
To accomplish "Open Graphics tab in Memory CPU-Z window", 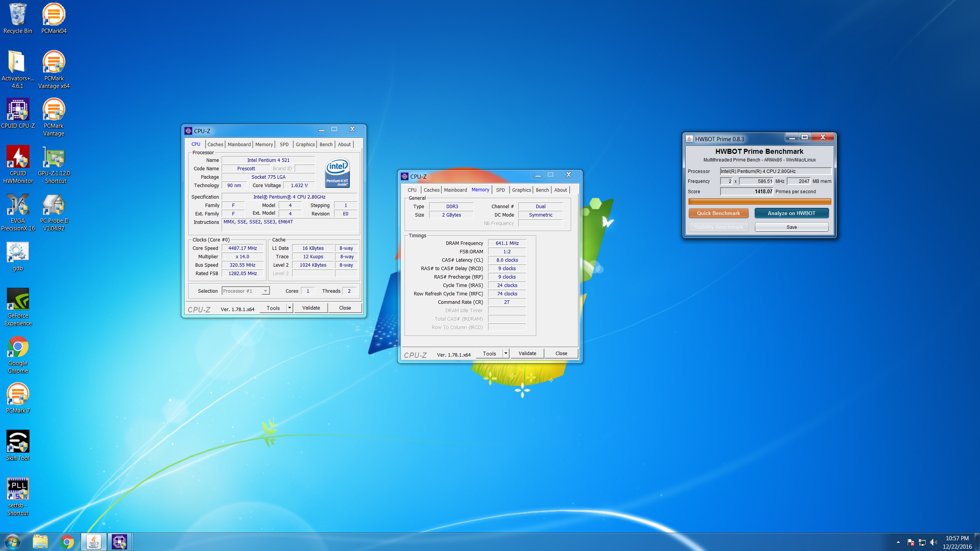I will 521,190.
